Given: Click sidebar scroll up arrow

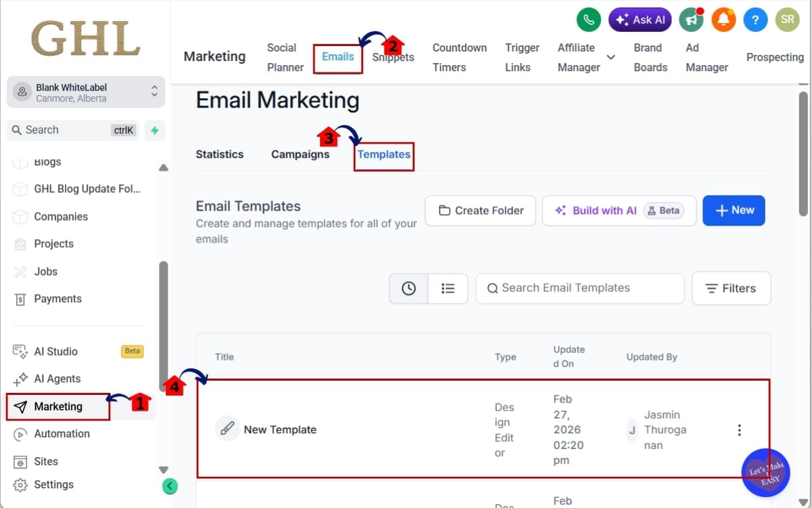Looking at the screenshot, I should (163, 168).
